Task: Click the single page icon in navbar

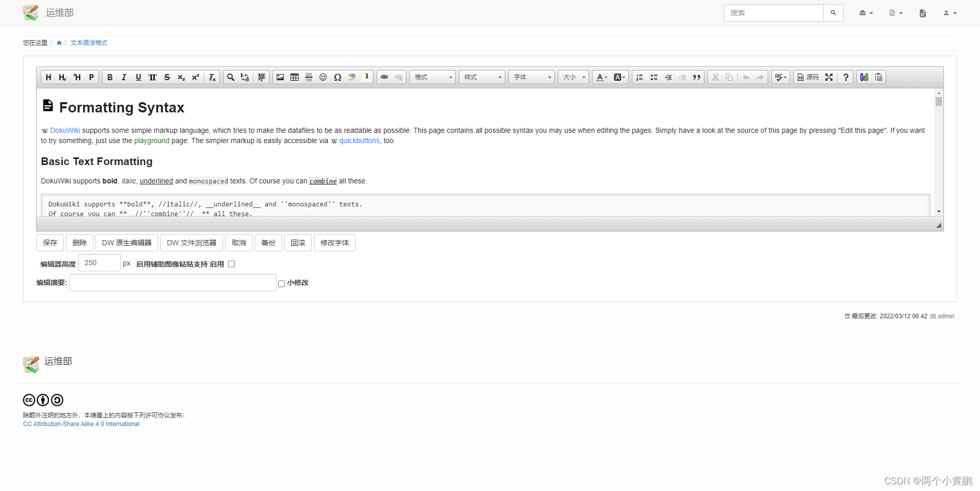Action: click(x=923, y=13)
